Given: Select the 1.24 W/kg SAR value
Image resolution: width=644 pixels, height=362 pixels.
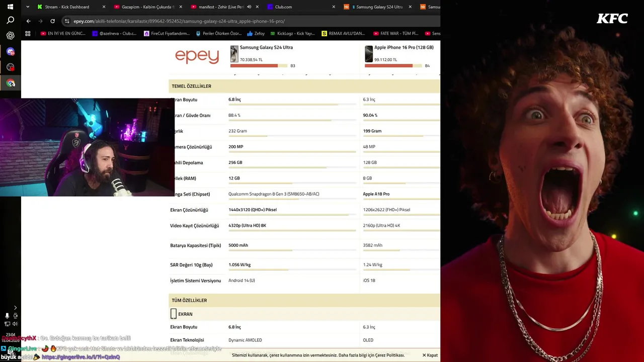Looking at the screenshot, I should (372, 265).
